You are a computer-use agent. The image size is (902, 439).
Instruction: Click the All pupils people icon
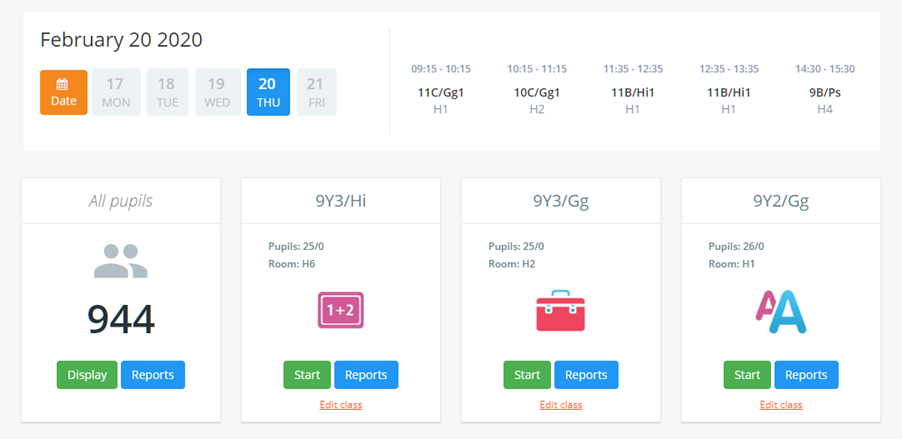pyautogui.click(x=121, y=261)
